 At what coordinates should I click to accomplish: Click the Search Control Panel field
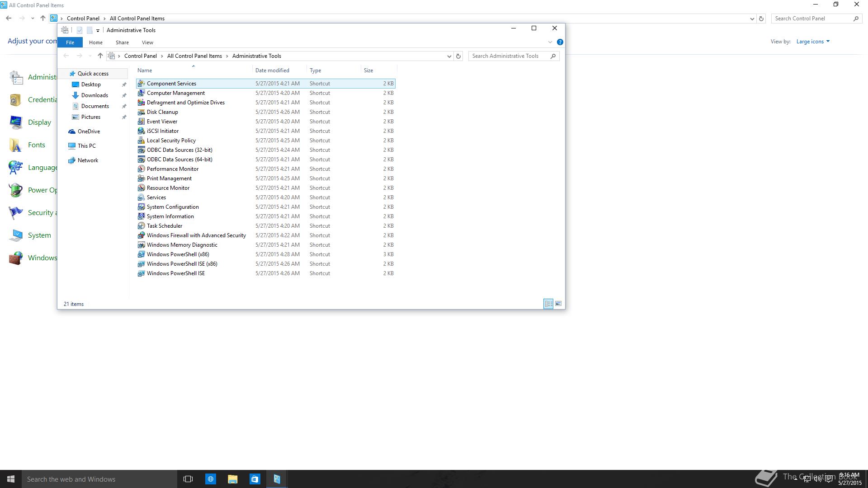tap(816, 19)
